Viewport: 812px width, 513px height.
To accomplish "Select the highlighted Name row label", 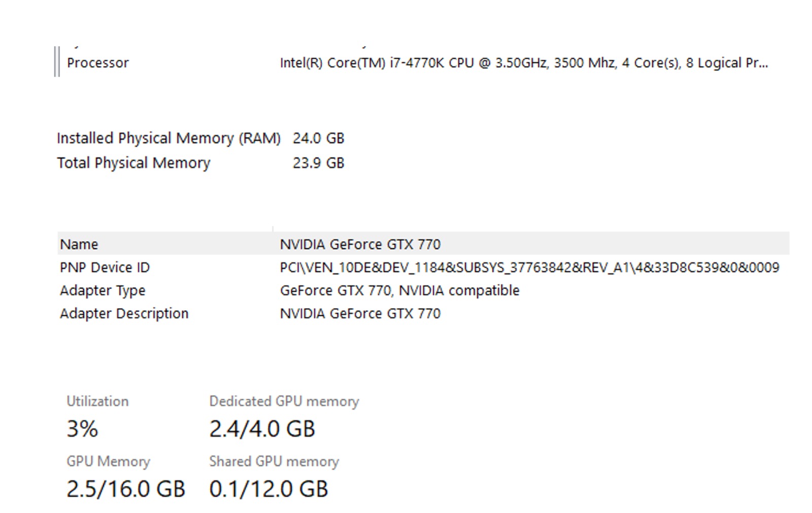I will (79, 244).
